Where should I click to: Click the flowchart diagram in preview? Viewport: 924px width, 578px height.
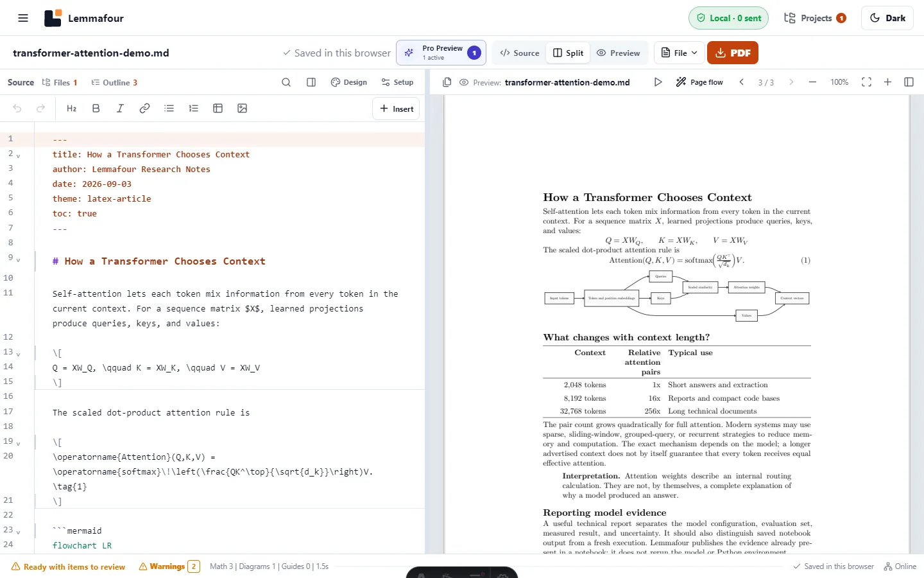[677, 296]
